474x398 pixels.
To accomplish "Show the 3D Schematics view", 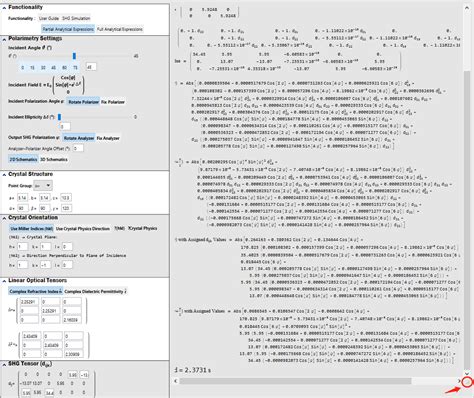I will pyautogui.click(x=54, y=159).
